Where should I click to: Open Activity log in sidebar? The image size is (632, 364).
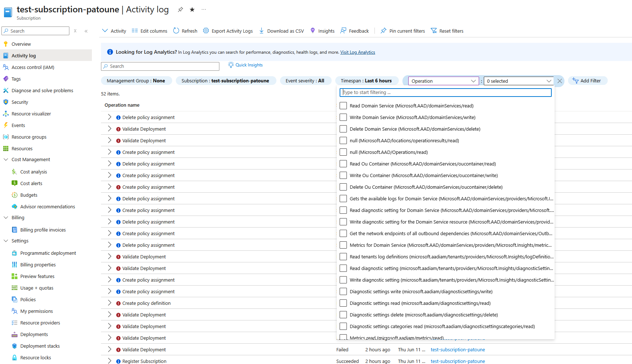(46, 56)
